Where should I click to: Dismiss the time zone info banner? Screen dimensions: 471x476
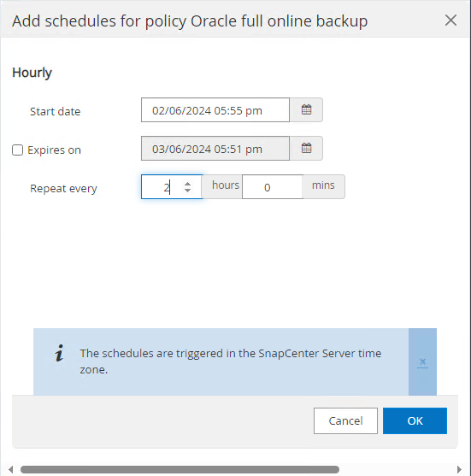pos(422,361)
